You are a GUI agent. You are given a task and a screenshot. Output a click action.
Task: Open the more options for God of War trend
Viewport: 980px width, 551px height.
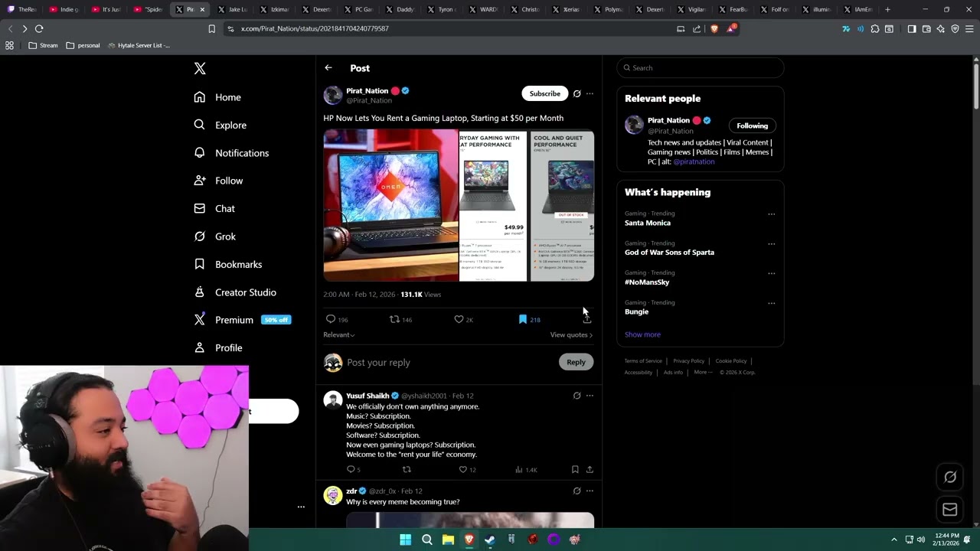pyautogui.click(x=771, y=244)
